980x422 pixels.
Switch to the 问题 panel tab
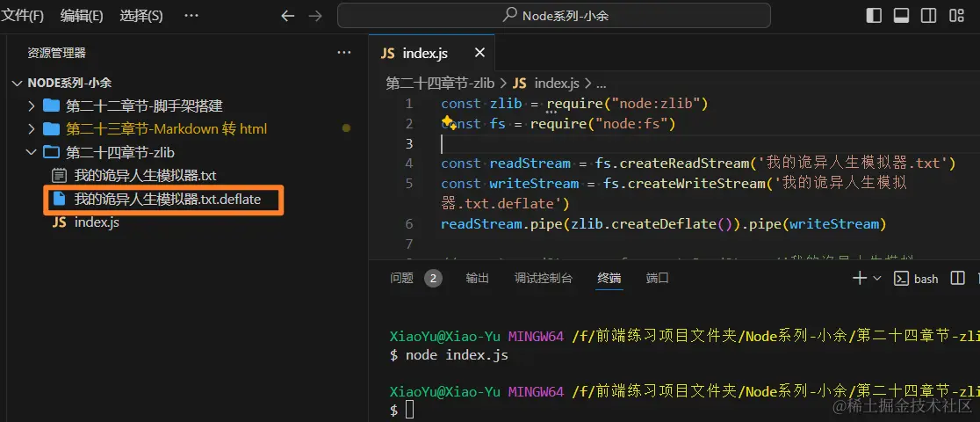click(x=402, y=278)
